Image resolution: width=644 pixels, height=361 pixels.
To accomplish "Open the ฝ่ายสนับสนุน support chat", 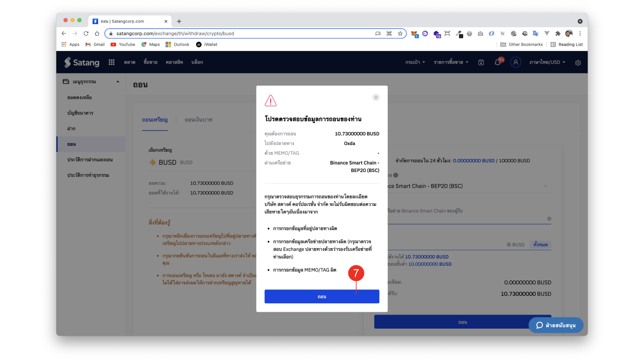I will (x=556, y=325).
